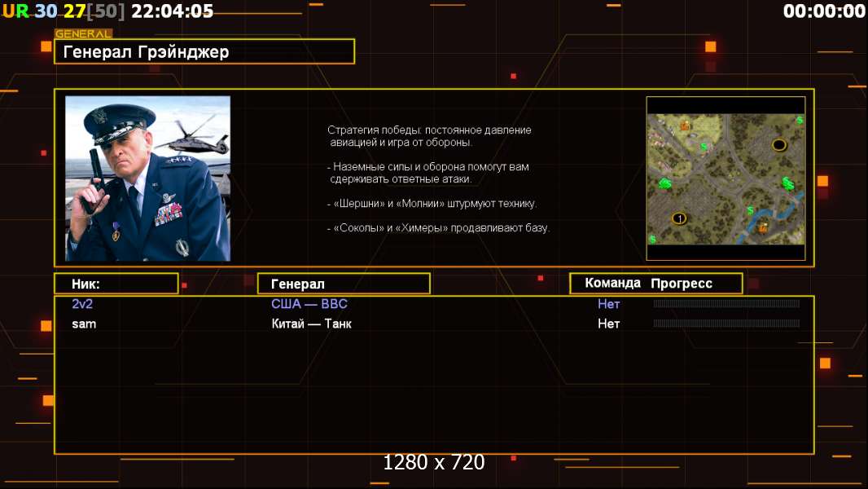The image size is (868, 489).
Task: Select the Генерал column header
Action: [344, 284]
